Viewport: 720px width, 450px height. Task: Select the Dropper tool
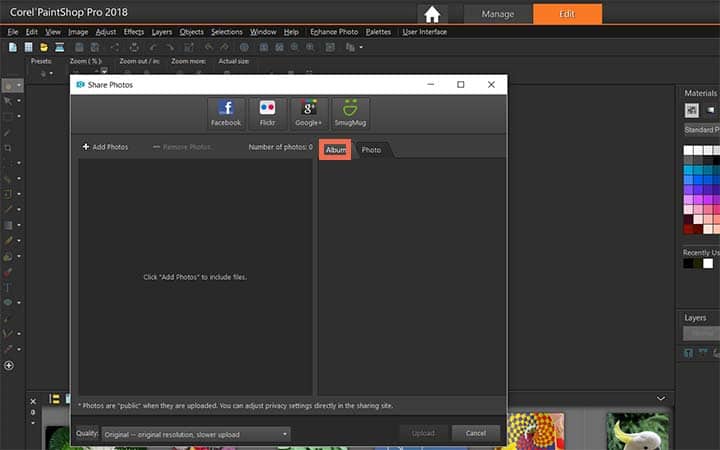pos(8,132)
